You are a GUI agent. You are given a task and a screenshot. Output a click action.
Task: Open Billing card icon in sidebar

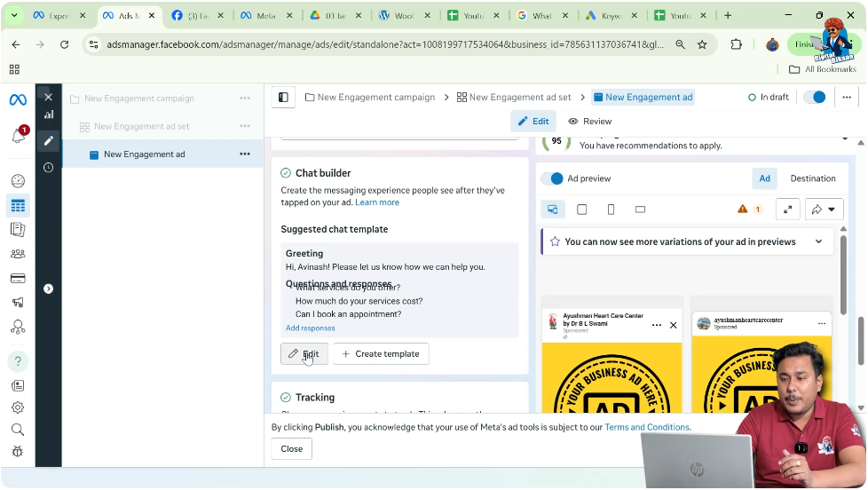pyautogui.click(x=18, y=278)
